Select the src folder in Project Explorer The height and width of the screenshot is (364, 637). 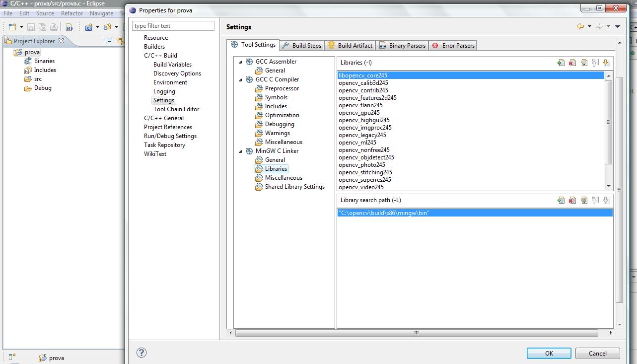point(38,79)
